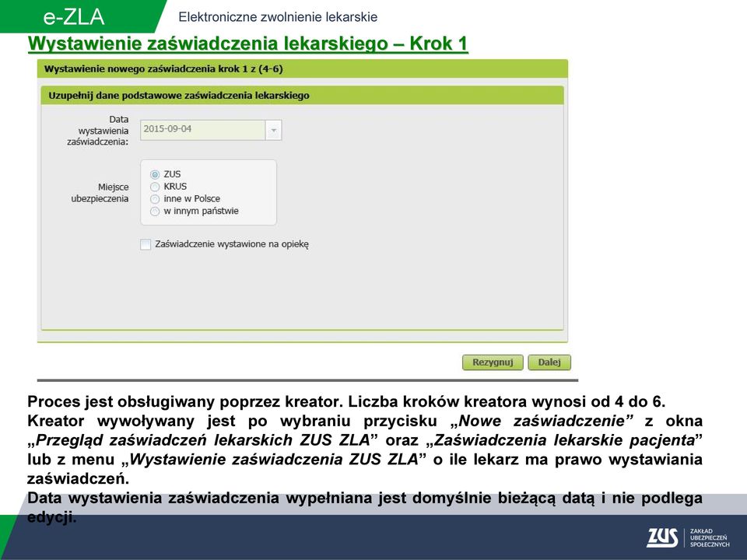
Task: Choose 'inne w Polsce' radio option
Action: click(x=155, y=199)
